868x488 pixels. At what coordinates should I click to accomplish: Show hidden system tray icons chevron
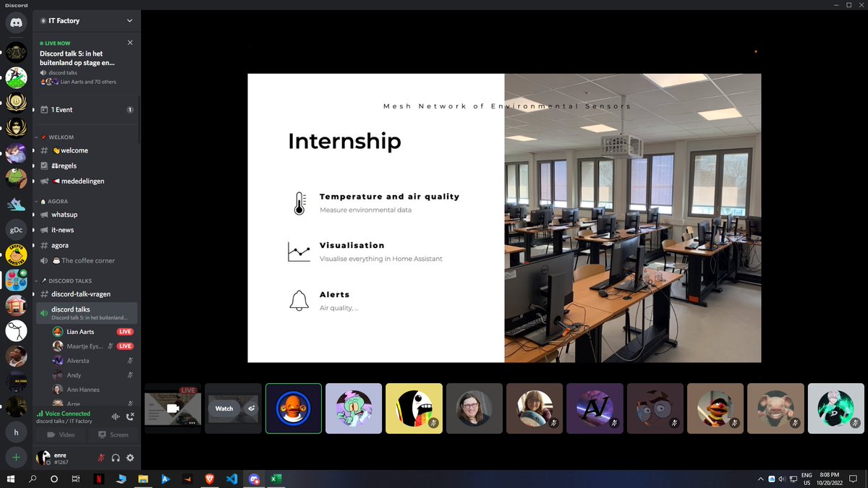tap(760, 479)
